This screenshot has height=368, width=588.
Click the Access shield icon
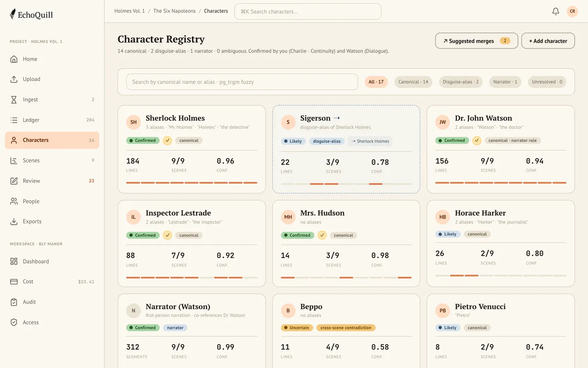point(14,322)
